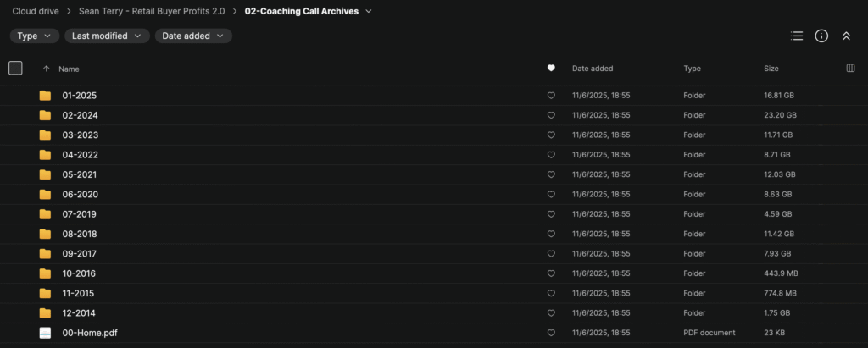Switch to list view layout icon

pyautogui.click(x=796, y=36)
